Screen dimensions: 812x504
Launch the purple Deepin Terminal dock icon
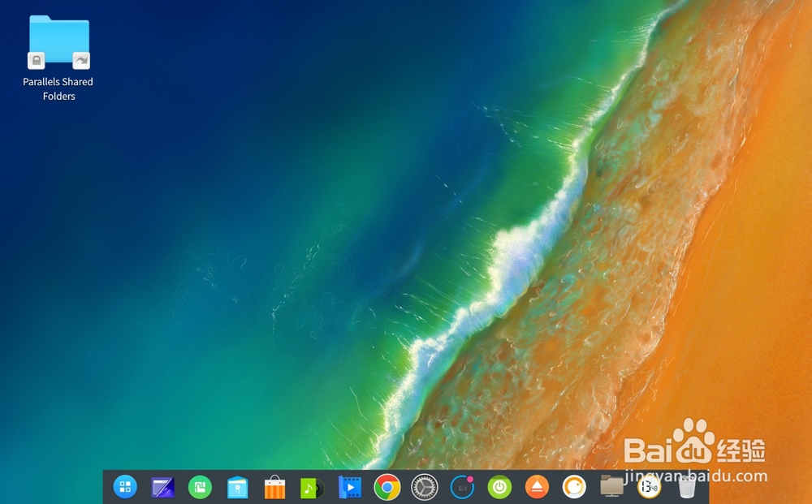pyautogui.click(x=162, y=488)
